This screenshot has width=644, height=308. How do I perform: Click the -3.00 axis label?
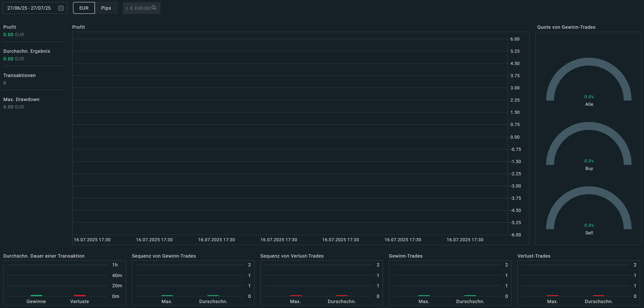[x=516, y=186]
